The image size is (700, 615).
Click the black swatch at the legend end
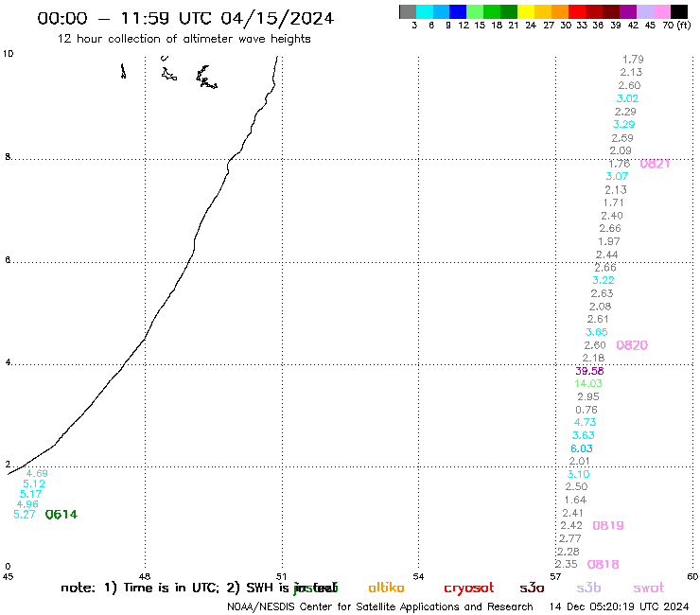coord(679,11)
